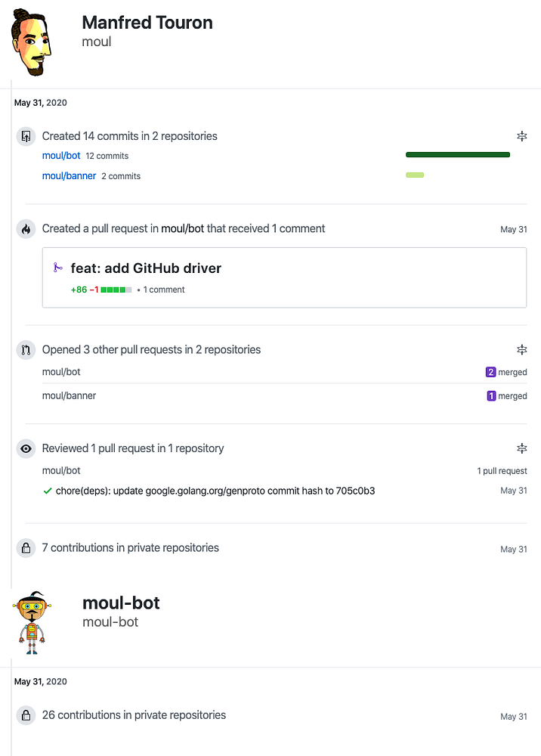Screen dimensions: 541x756
Task: Click the merged PR icon beside feat title
Action: pos(57,268)
